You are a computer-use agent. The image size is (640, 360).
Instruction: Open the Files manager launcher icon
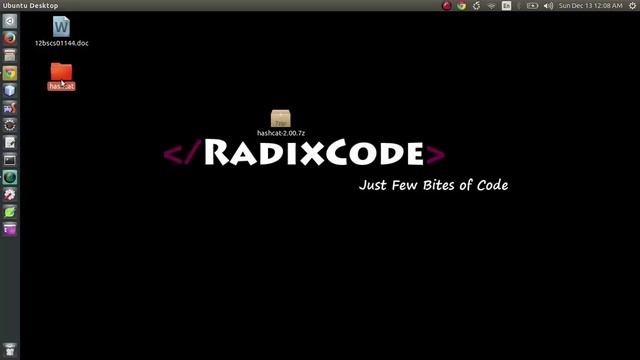10,56
